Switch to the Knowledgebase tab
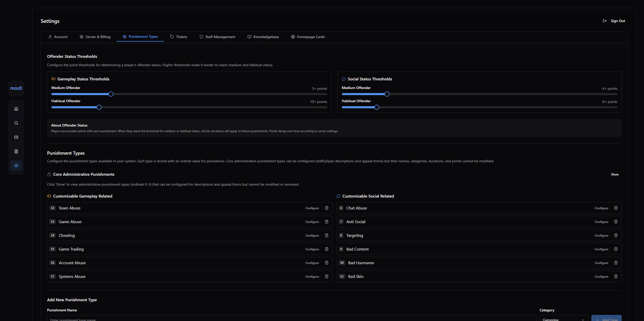644x321 pixels. [263, 37]
